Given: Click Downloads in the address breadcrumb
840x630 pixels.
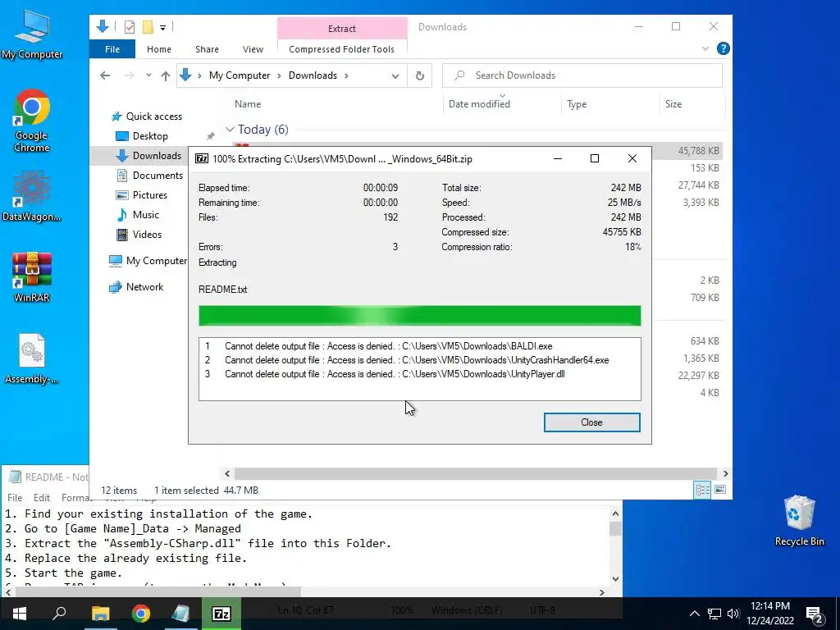Looking at the screenshot, I should pos(313,75).
